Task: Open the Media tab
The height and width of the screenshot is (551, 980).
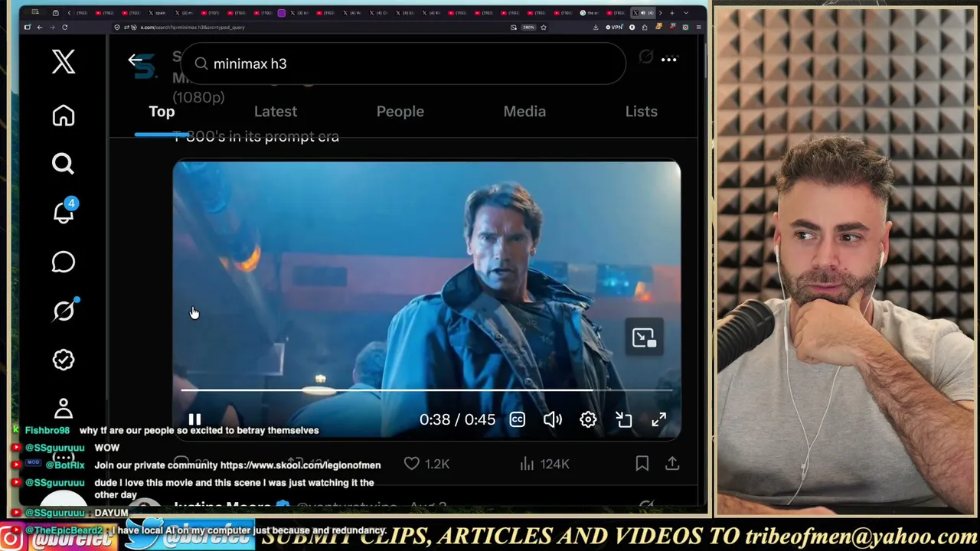Action: pos(524,112)
